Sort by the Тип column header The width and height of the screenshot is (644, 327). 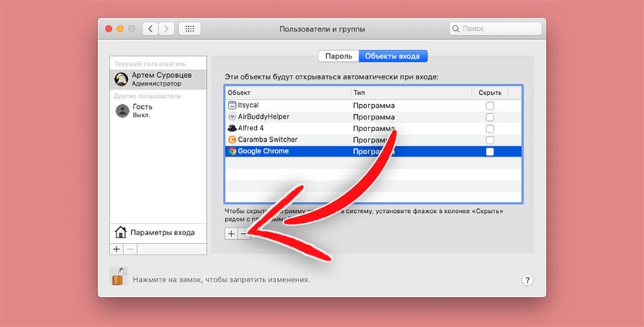click(412, 93)
